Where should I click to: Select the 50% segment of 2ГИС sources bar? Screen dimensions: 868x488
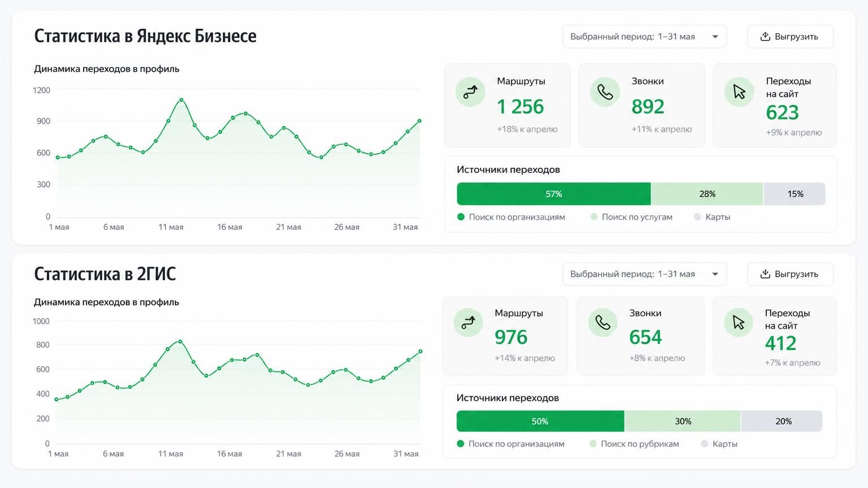540,421
